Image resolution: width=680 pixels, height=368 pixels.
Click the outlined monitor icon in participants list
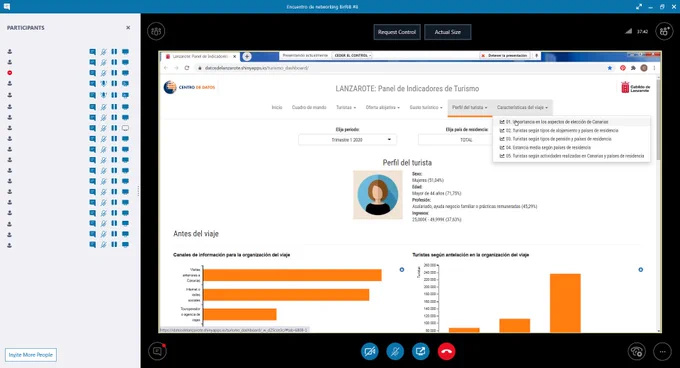coord(125,128)
